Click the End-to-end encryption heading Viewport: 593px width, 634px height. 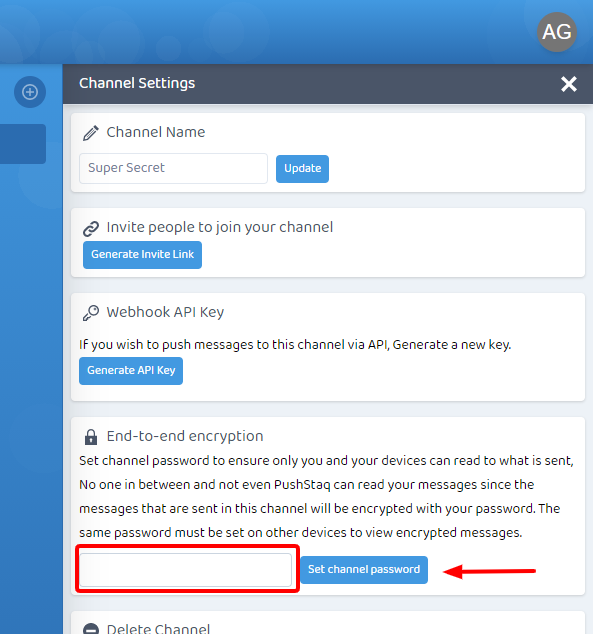(x=185, y=436)
